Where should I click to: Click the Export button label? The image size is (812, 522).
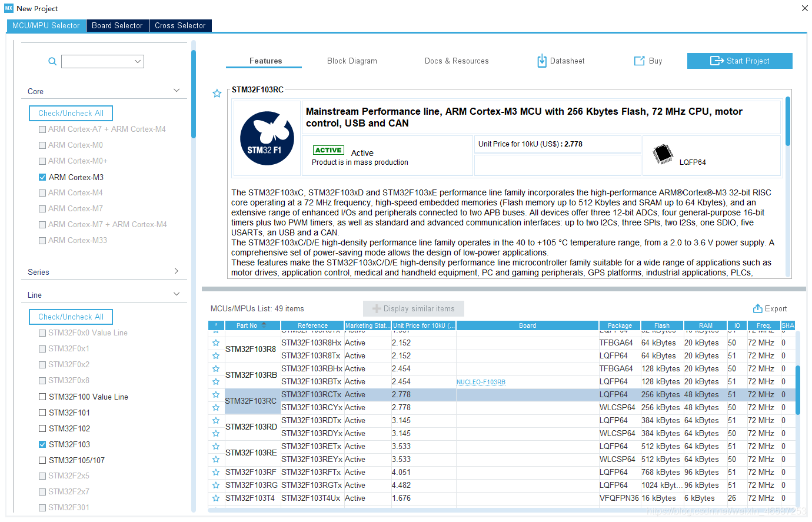click(x=776, y=308)
